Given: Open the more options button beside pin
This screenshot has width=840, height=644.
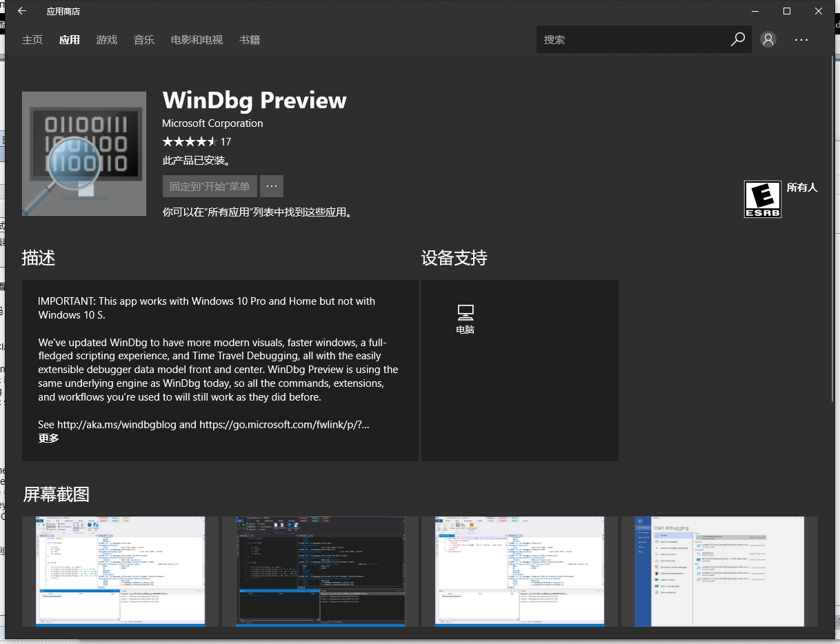Looking at the screenshot, I should click(272, 186).
